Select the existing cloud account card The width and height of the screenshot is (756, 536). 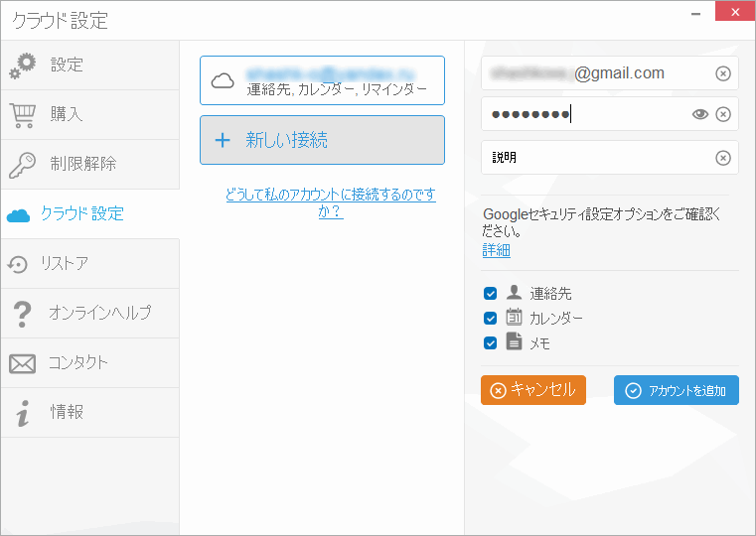point(322,80)
